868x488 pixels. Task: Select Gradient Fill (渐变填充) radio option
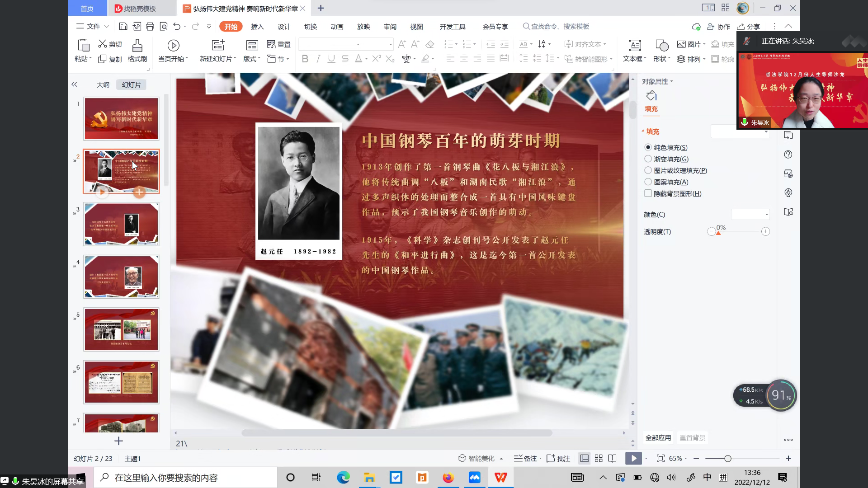click(x=648, y=159)
